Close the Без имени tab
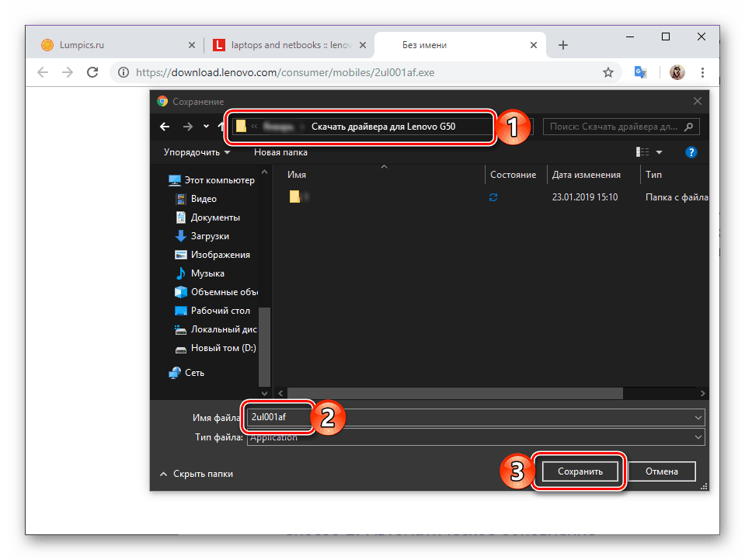This screenshot has height=560, width=745. pyautogui.click(x=534, y=45)
